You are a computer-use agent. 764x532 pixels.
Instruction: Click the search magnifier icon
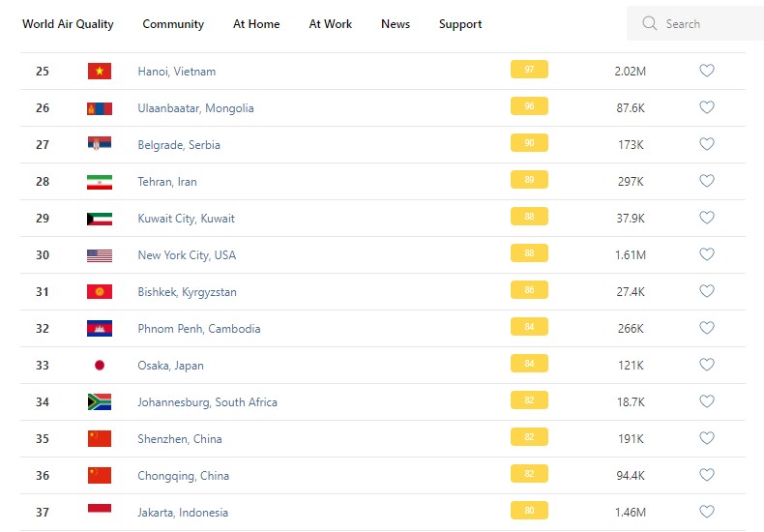(x=650, y=24)
